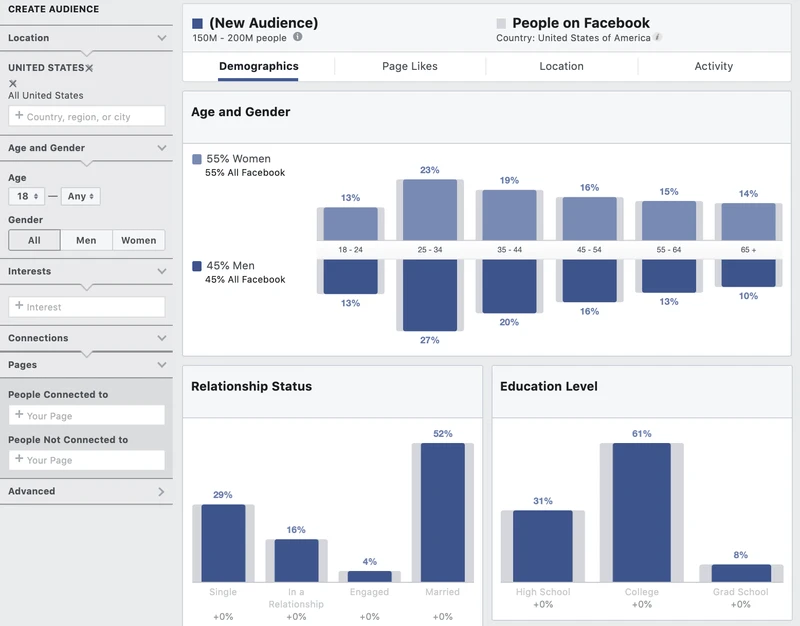This screenshot has width=800, height=626.
Task: Select Men gender option
Action: tap(86, 240)
